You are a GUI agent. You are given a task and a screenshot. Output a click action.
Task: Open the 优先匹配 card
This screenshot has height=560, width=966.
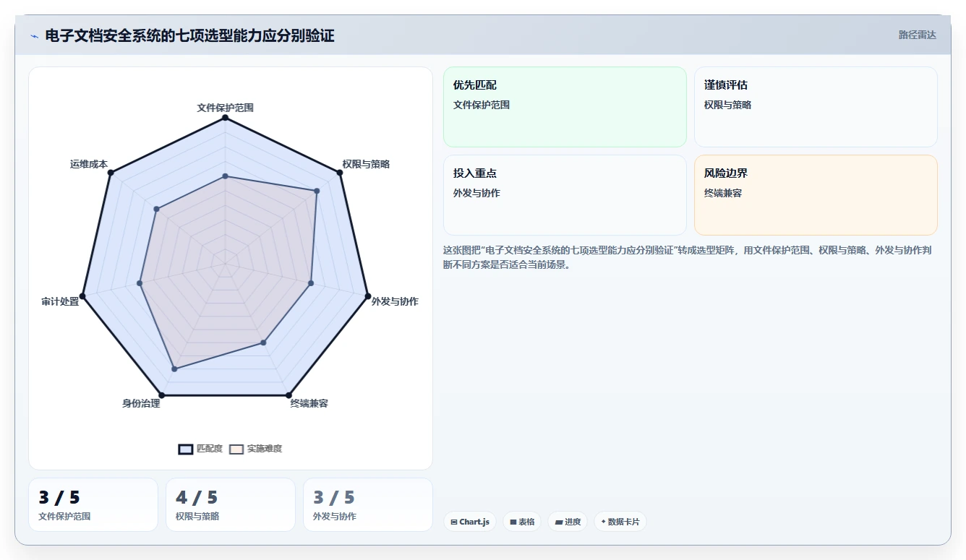565,107
